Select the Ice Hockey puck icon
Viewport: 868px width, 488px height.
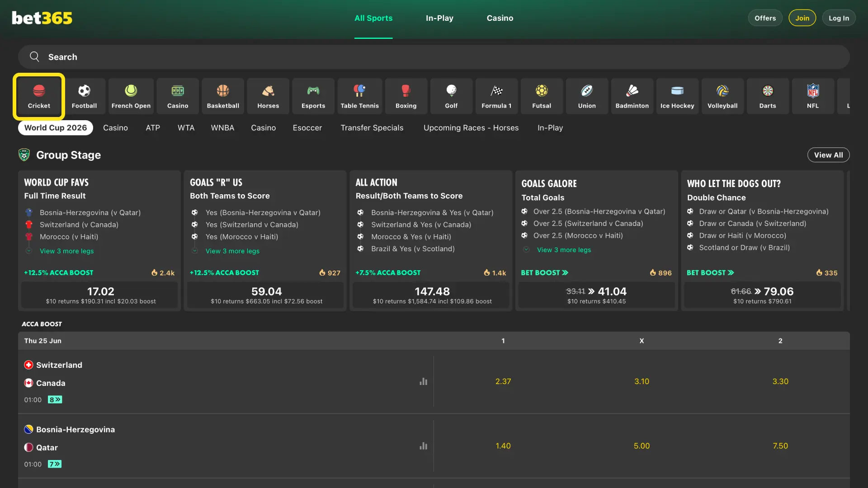click(677, 96)
